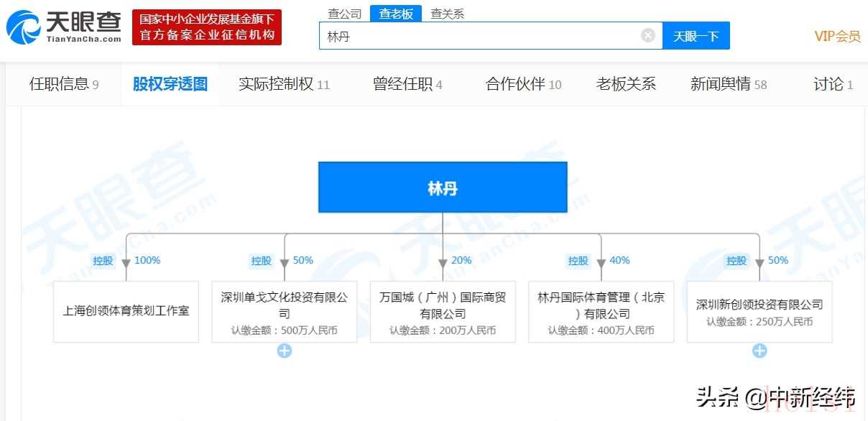The width and height of the screenshot is (868, 421).
Task: Click the 控股 tag next to 100%
Action: [x=103, y=261]
